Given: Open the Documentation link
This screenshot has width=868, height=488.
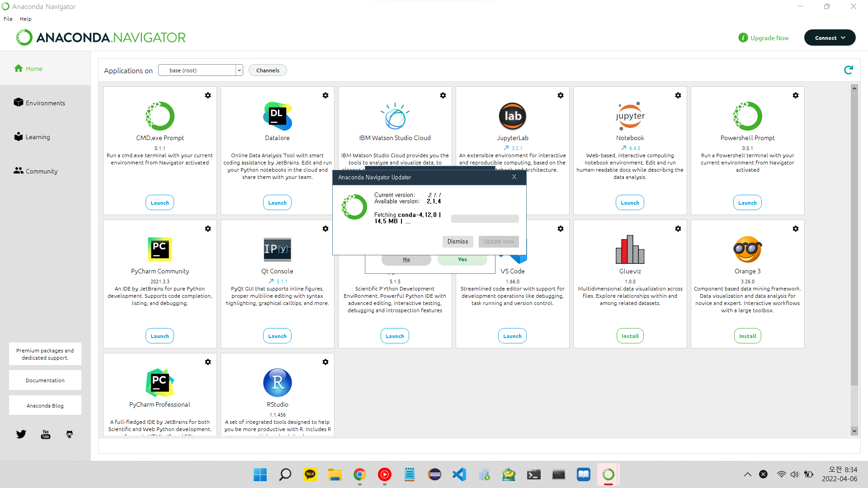Looking at the screenshot, I should (45, 380).
